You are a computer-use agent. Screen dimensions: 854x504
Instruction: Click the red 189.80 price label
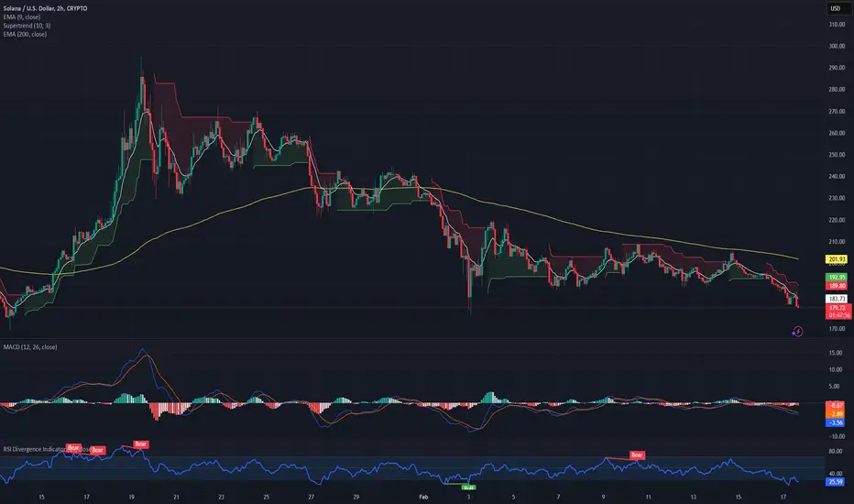pos(837,286)
